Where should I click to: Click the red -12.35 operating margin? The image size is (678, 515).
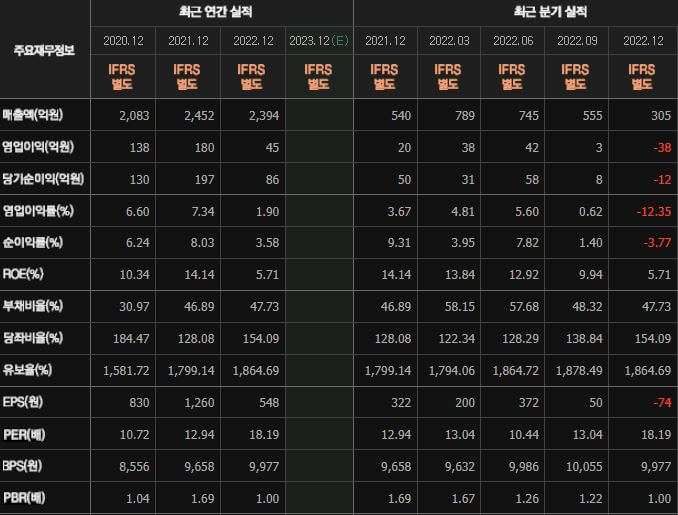654,212
